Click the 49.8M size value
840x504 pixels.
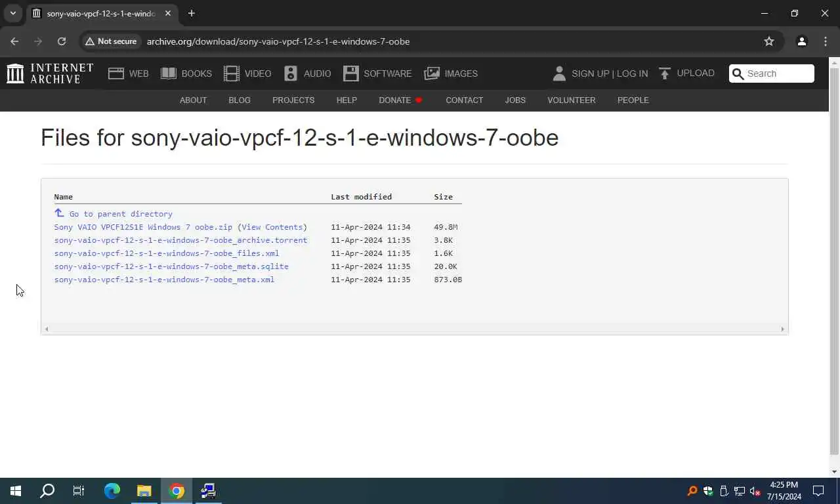click(x=446, y=227)
